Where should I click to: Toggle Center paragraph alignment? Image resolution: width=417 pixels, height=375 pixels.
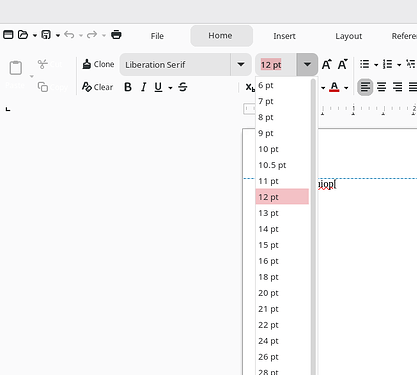[381, 87]
